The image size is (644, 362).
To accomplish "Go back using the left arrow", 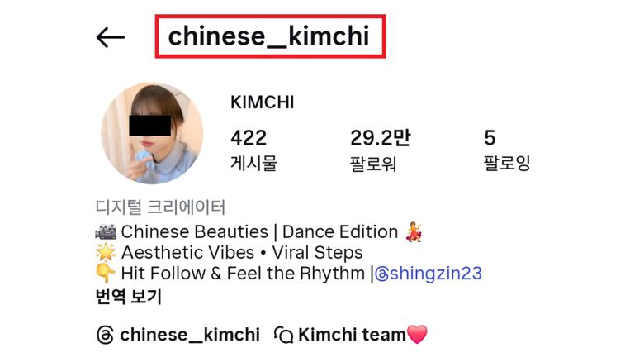I will tap(110, 37).
